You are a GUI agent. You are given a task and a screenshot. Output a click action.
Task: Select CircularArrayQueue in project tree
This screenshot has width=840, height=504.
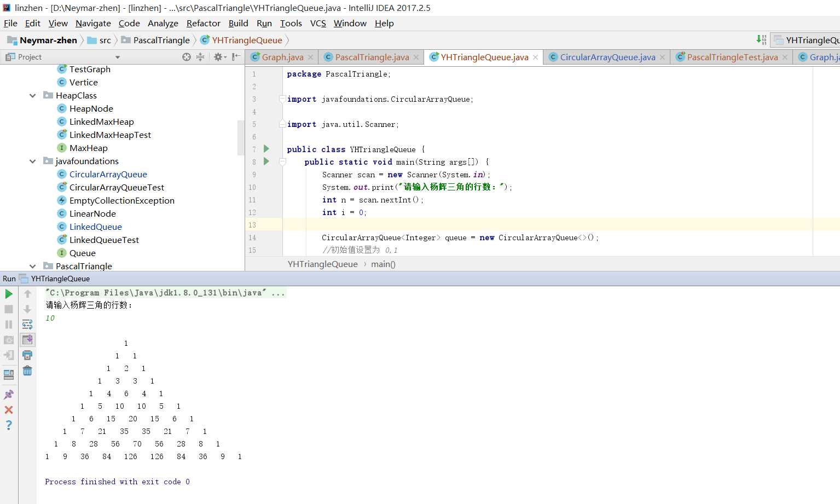[x=108, y=174]
